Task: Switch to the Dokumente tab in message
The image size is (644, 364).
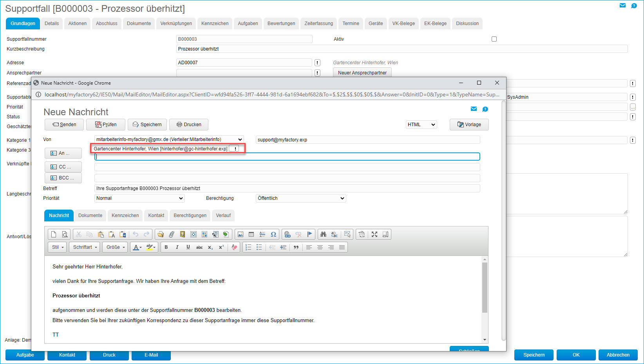Action: (x=90, y=216)
